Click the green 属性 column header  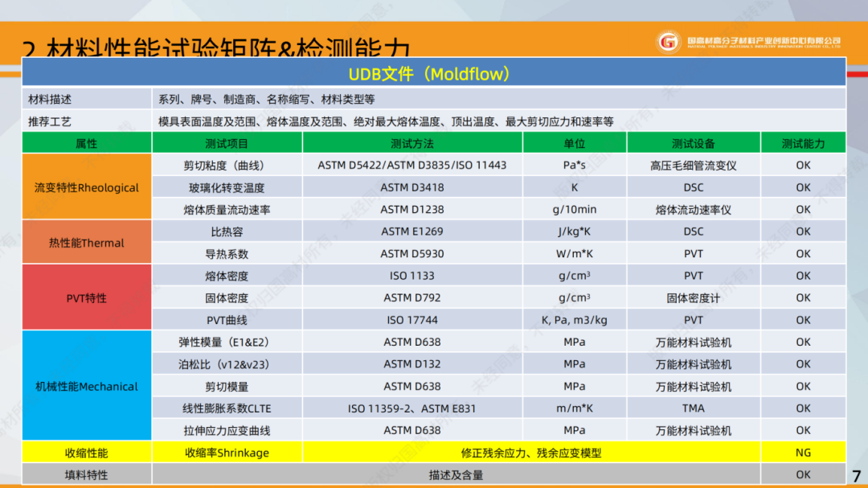86,141
